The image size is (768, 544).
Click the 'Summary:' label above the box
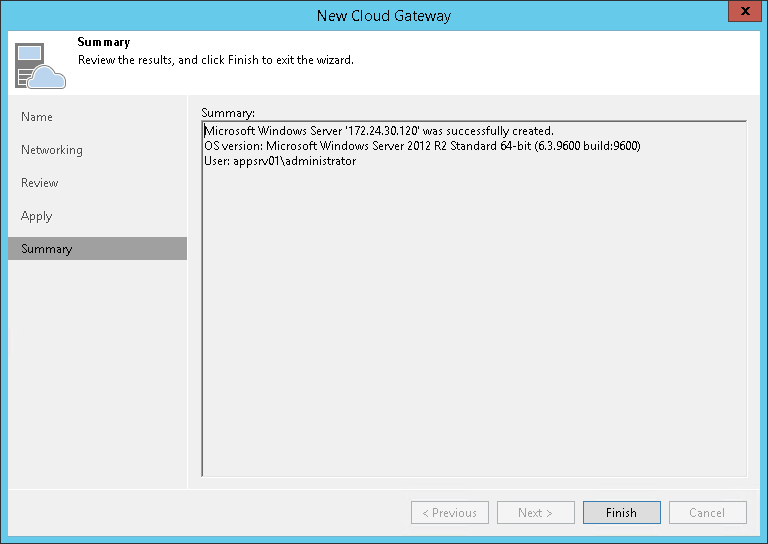coord(228,113)
